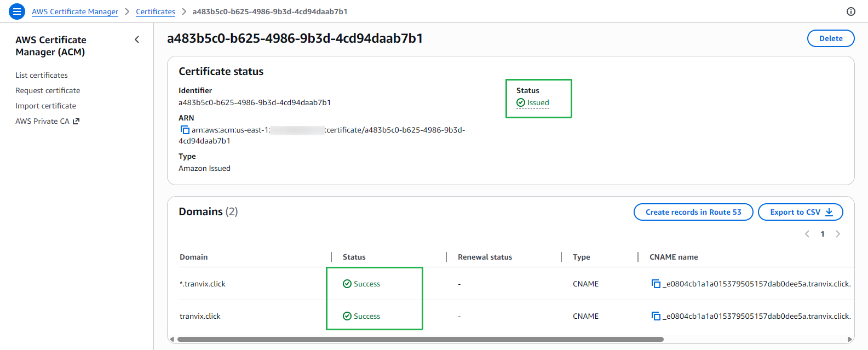Open AWS Certificate Manager breadcrumb link
Viewport: 868px width, 350px height.
[75, 12]
